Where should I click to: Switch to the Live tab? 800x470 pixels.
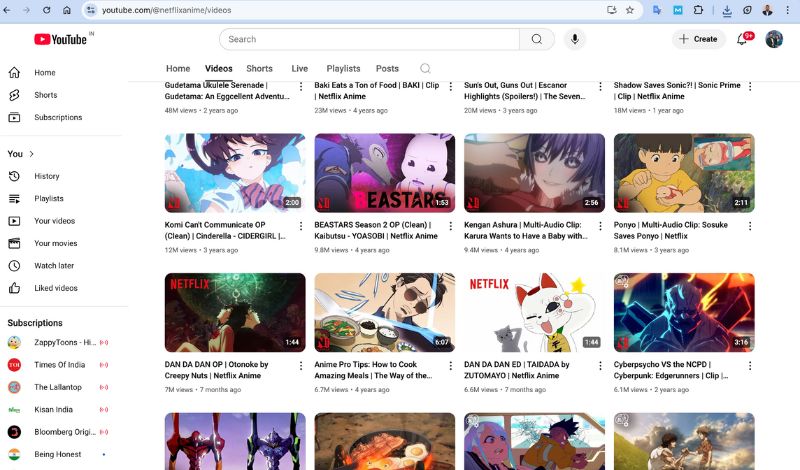click(299, 68)
